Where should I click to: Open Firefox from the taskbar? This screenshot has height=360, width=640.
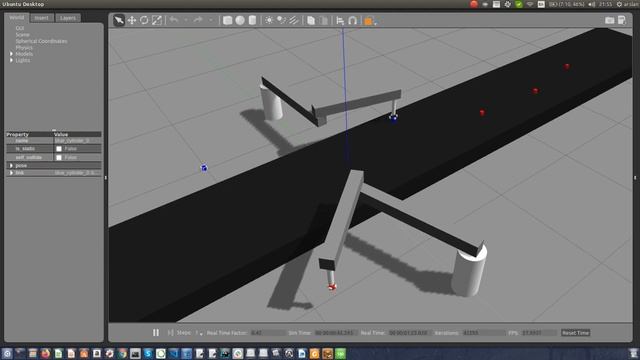45,353
